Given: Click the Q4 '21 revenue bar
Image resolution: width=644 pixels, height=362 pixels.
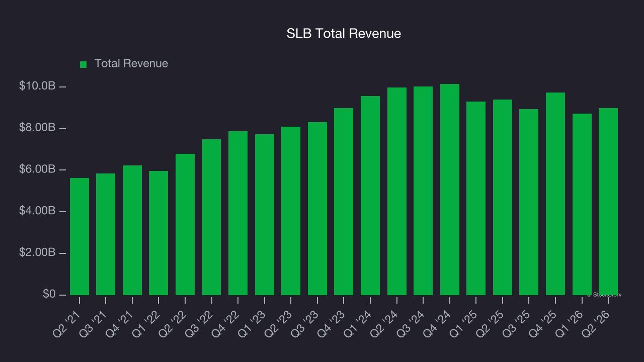Looking at the screenshot, I should 132,230.
